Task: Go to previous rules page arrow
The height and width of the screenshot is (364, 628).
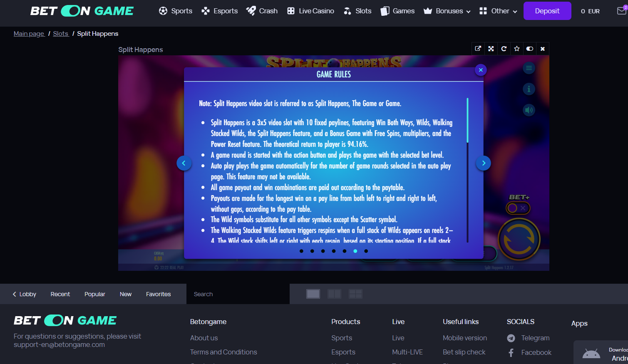Action: [184, 163]
